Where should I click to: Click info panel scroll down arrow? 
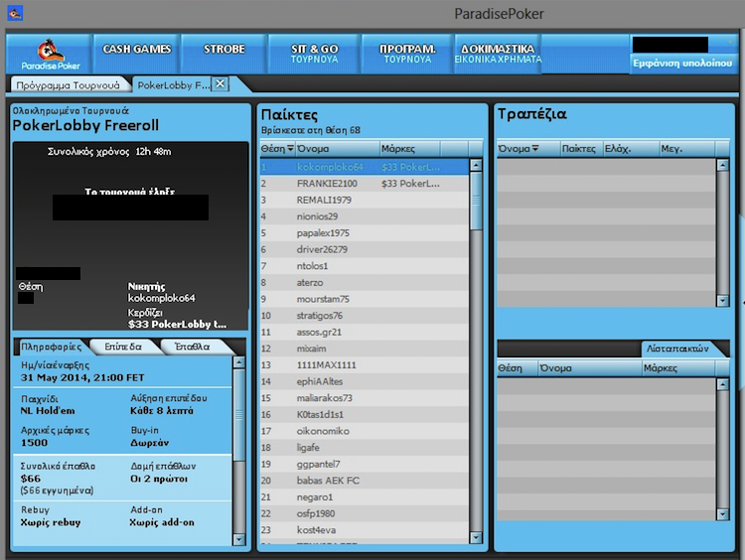239,539
